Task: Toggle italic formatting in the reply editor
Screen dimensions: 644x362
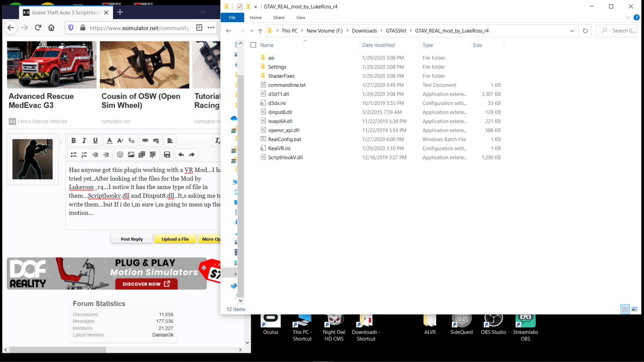Action: [84, 140]
